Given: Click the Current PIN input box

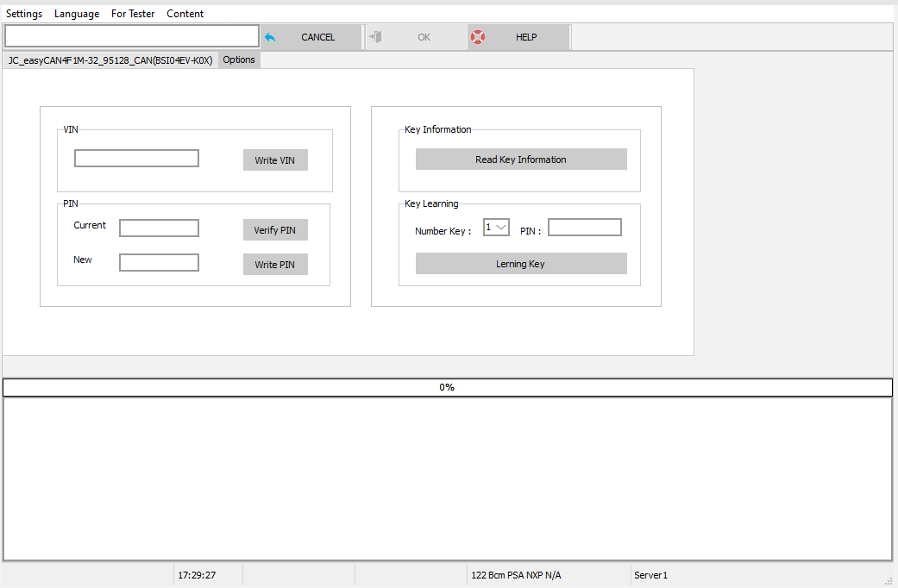Looking at the screenshot, I should [159, 228].
